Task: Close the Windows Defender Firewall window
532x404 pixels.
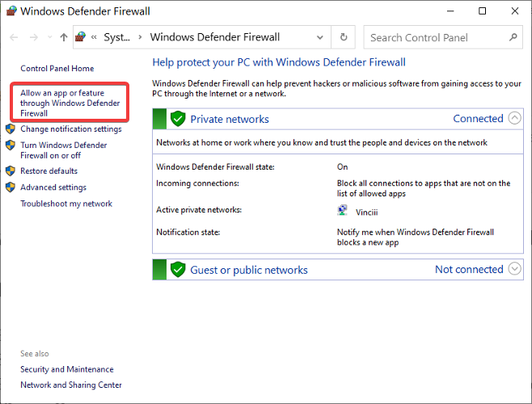Action: click(515, 11)
